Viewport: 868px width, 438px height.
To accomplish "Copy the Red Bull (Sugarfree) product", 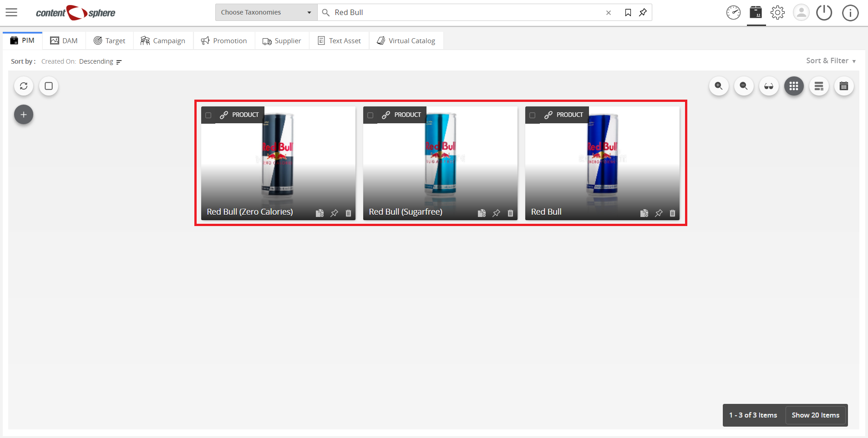I will click(x=482, y=213).
